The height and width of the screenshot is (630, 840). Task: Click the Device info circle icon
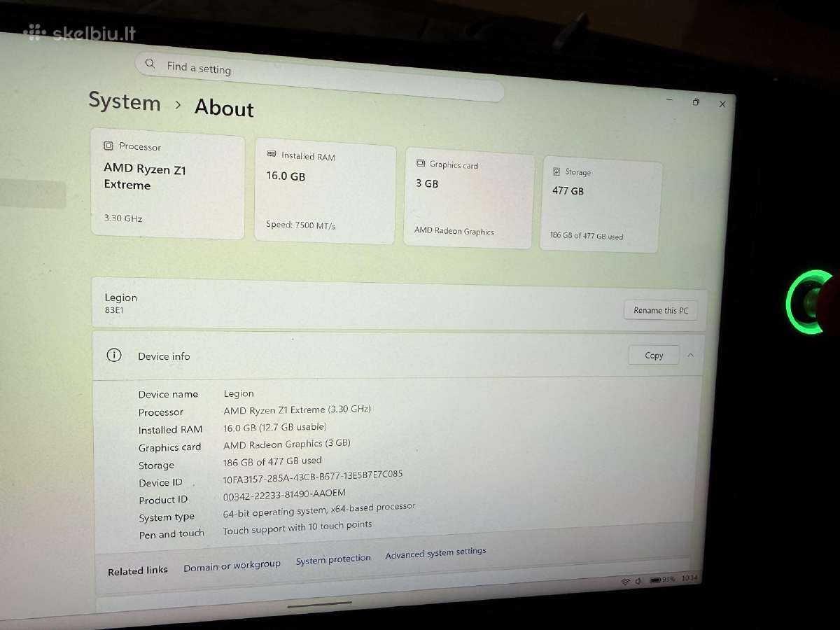[x=113, y=355]
